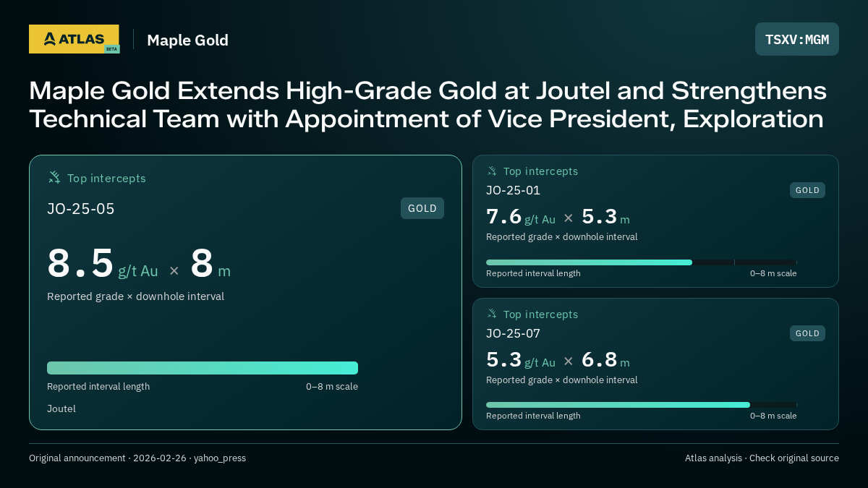The height and width of the screenshot is (488, 868).
Task: Click the hole ID JO-25-07
Action: (x=513, y=333)
